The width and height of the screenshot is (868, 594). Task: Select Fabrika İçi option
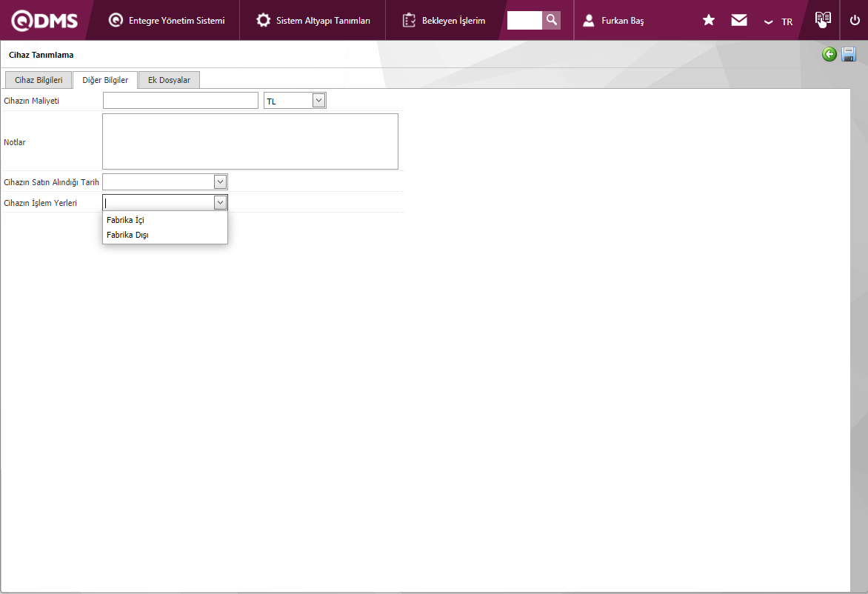(125, 220)
